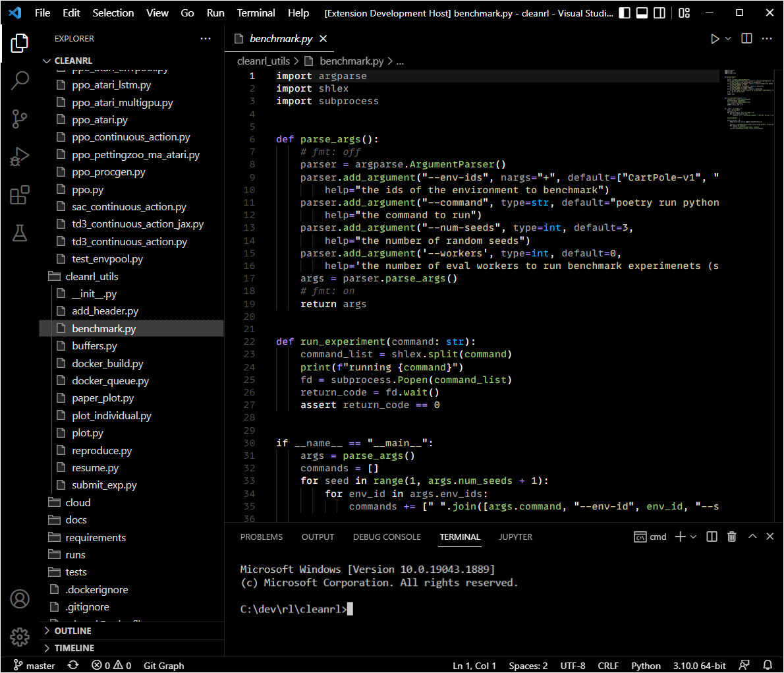Open the File menu

43,13
